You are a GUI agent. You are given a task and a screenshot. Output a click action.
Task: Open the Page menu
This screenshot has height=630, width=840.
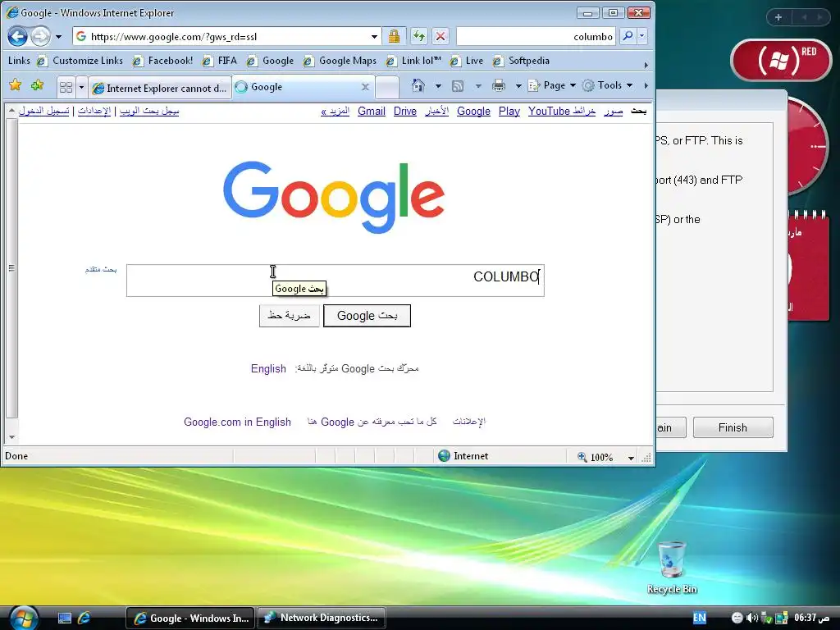click(x=552, y=85)
